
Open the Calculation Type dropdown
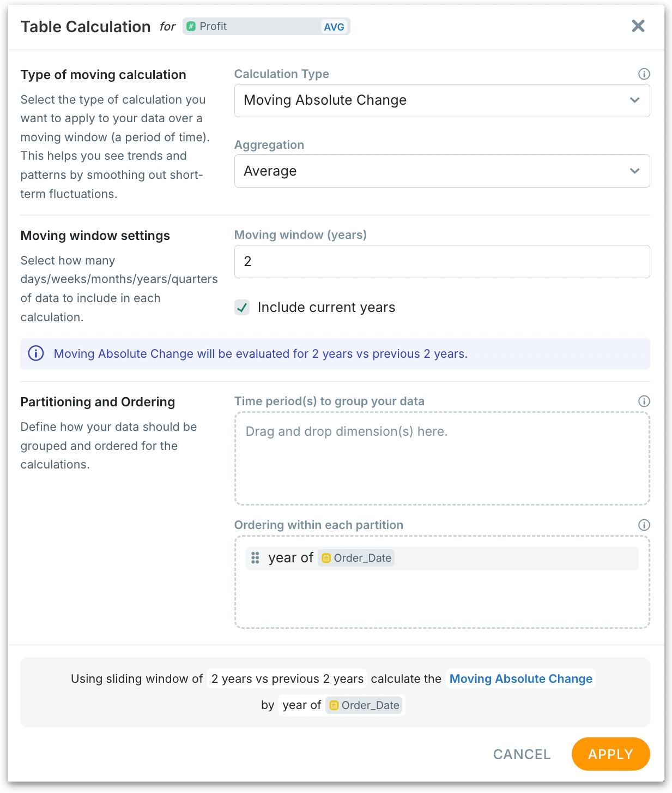pos(441,100)
